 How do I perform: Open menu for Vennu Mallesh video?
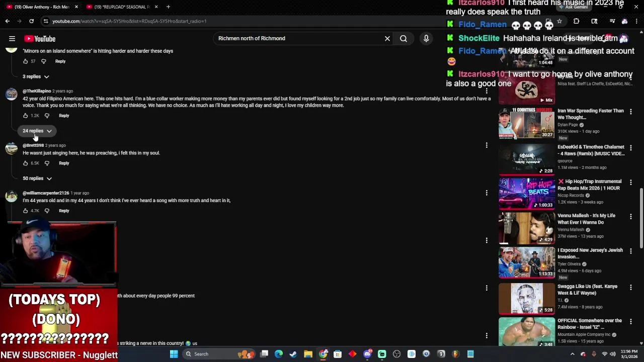click(x=631, y=216)
